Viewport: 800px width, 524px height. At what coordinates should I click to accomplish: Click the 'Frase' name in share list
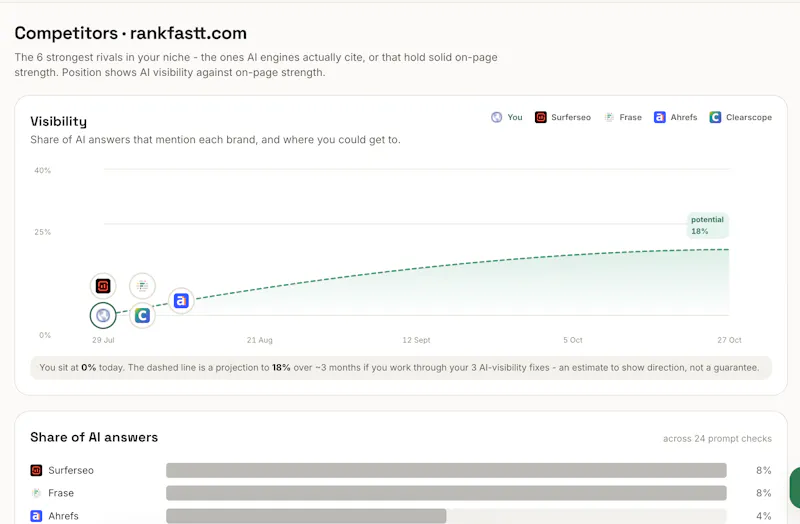[x=61, y=493]
